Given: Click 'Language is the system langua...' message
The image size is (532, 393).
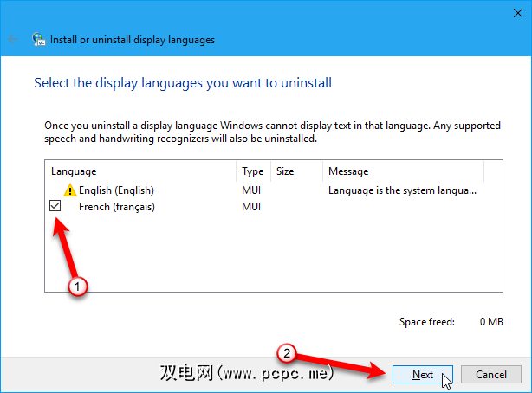Looking at the screenshot, I should click(x=402, y=190).
